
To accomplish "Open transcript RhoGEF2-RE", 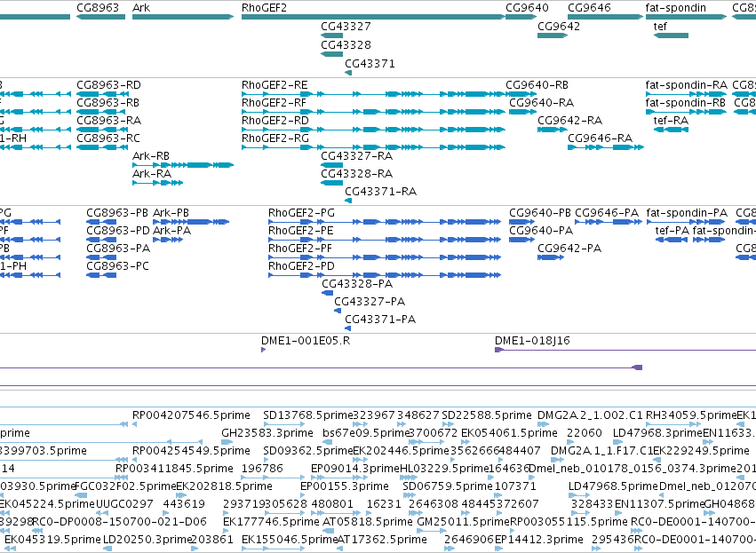I will pos(275,85).
